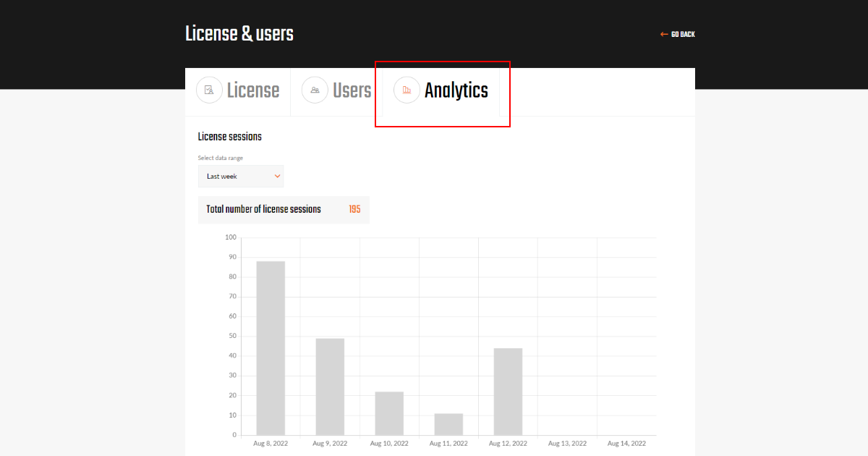Screen dimensions: 868x456
Task: Click the orange back arrow icon
Action: pos(663,33)
